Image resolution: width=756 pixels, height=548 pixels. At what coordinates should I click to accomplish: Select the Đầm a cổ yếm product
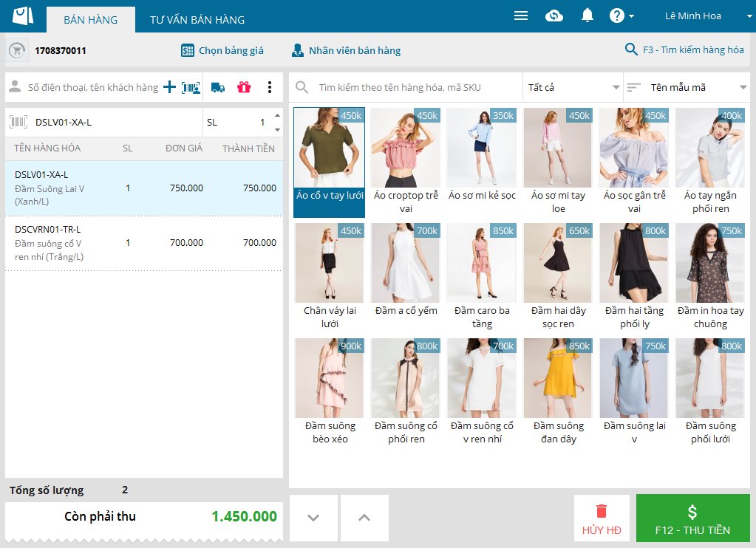point(406,277)
